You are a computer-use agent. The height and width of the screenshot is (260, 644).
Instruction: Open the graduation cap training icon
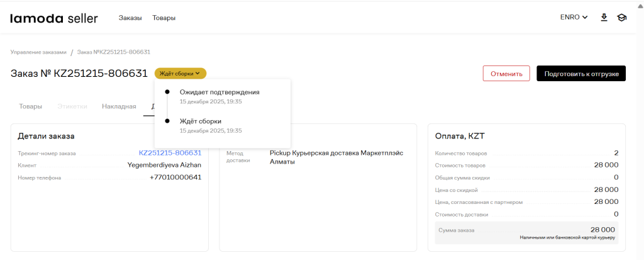click(x=621, y=18)
